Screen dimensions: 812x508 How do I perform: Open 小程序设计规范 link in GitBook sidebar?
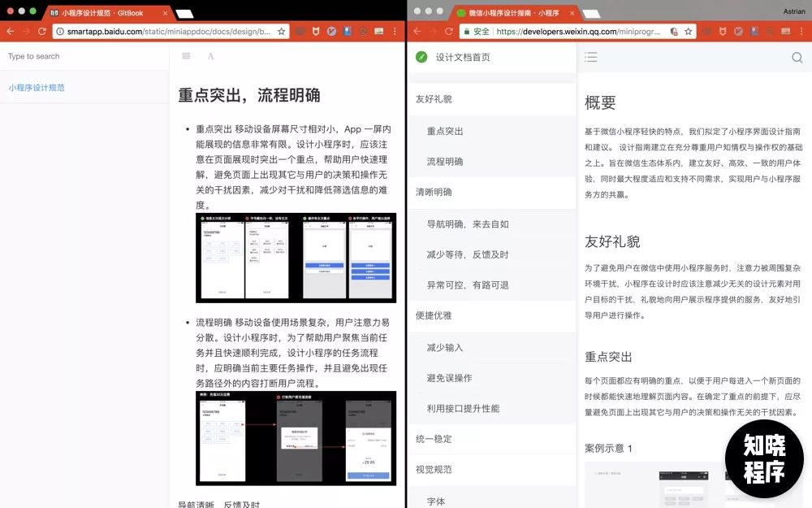click(x=37, y=87)
